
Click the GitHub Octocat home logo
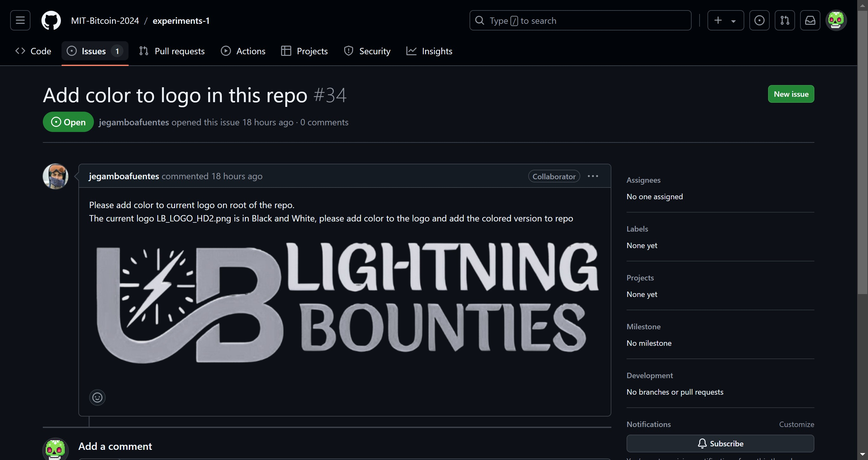[x=51, y=21]
